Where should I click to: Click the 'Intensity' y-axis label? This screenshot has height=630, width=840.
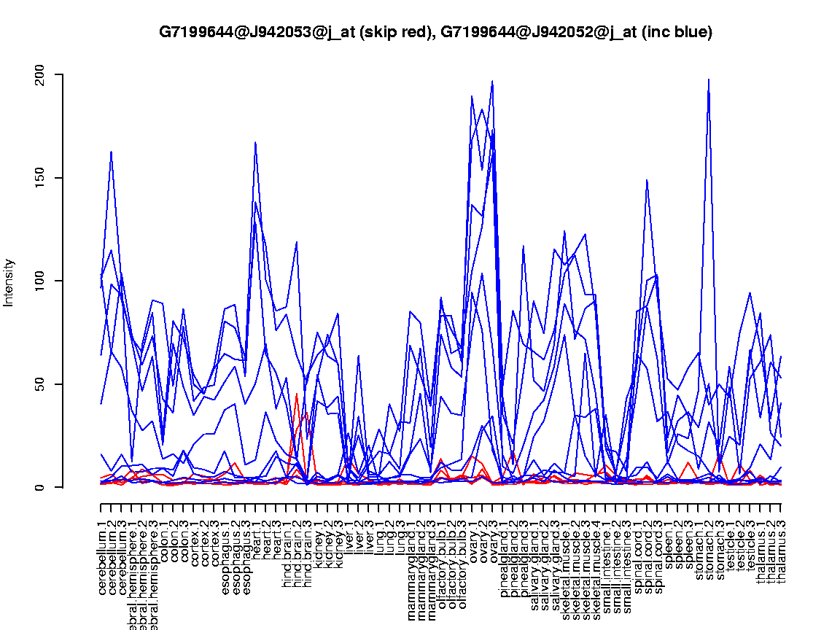[x=9, y=282]
